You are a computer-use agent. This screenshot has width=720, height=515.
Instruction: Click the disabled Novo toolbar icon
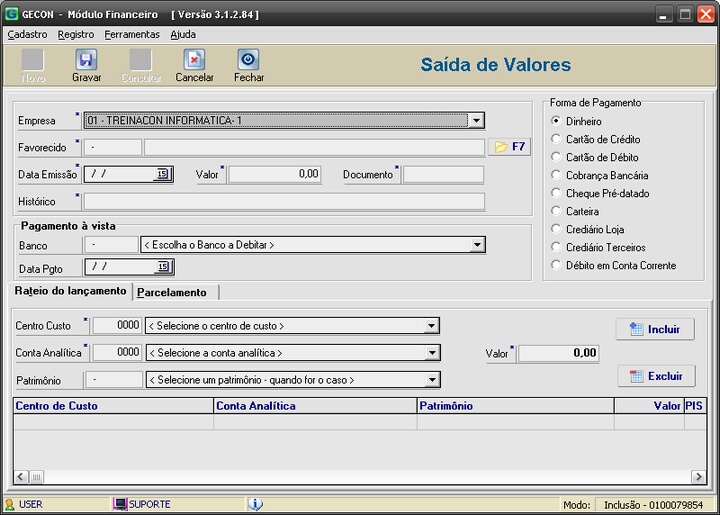pyautogui.click(x=33, y=60)
